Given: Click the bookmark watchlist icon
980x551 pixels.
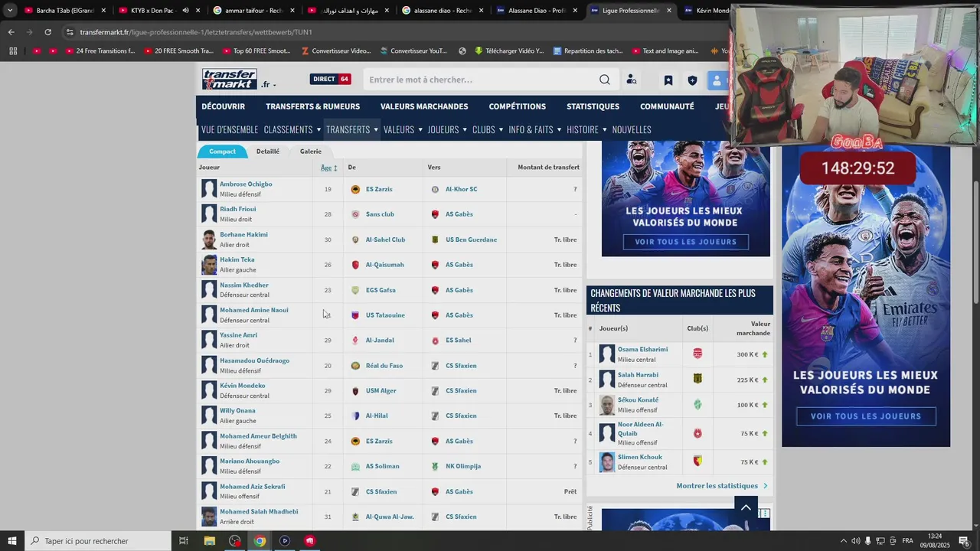Looking at the screenshot, I should [x=668, y=80].
